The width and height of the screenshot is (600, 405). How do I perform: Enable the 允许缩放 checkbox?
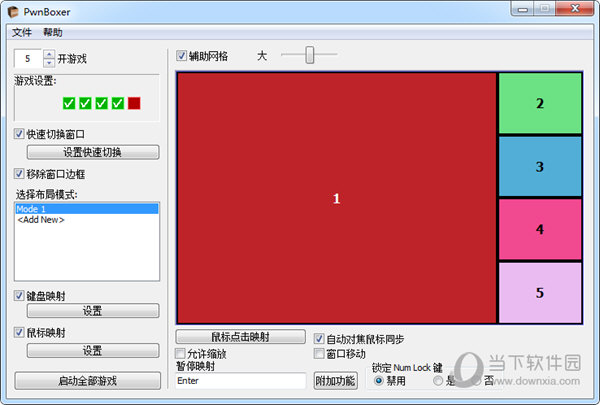(181, 353)
